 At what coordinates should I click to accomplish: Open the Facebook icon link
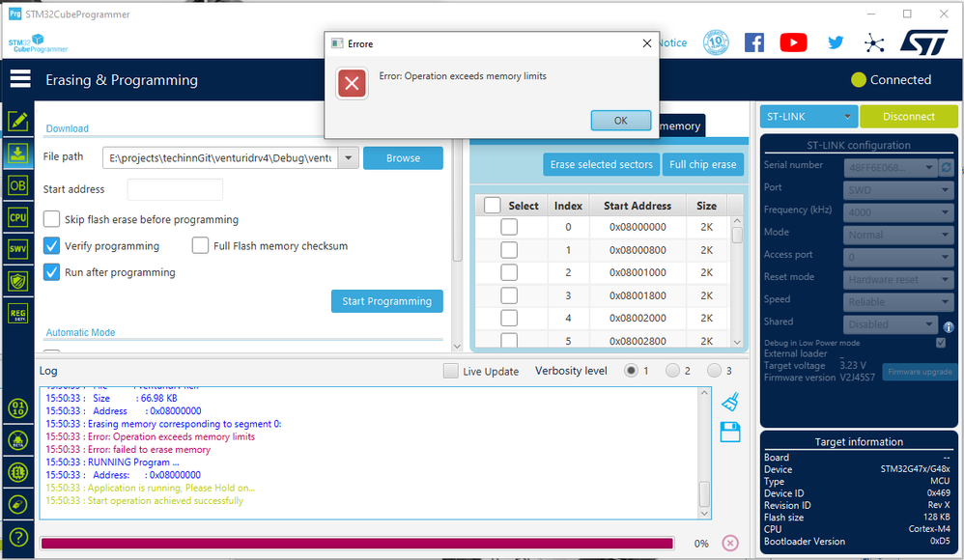[x=754, y=42]
